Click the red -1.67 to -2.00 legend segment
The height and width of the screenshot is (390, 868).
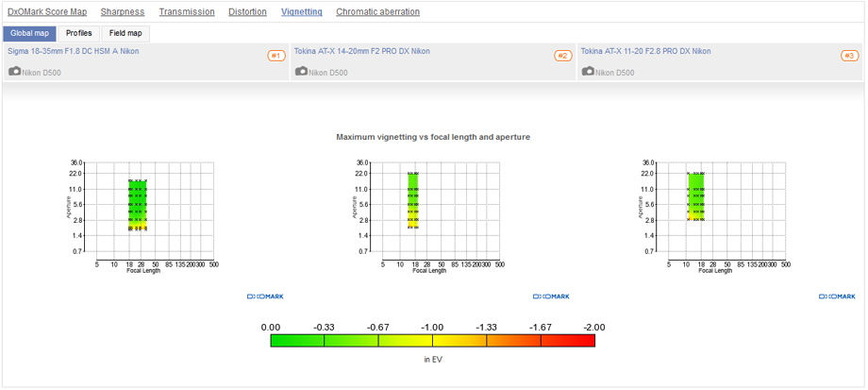pos(568,340)
